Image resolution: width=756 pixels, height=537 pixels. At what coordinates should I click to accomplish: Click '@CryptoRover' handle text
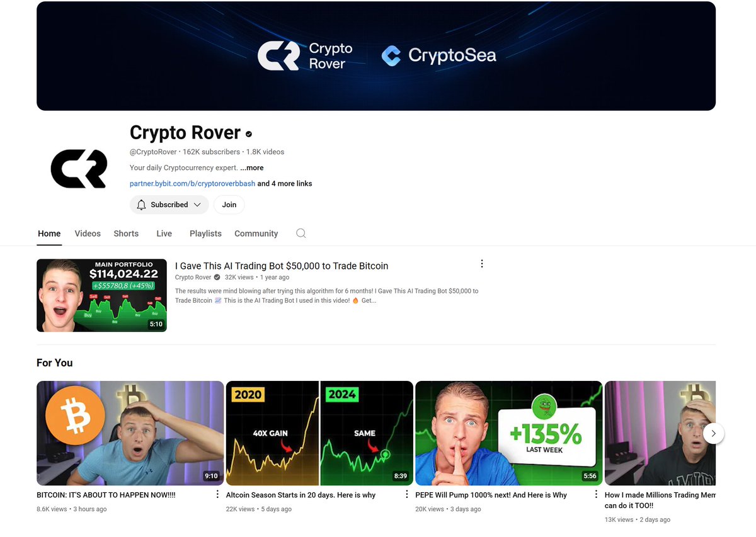tap(154, 152)
